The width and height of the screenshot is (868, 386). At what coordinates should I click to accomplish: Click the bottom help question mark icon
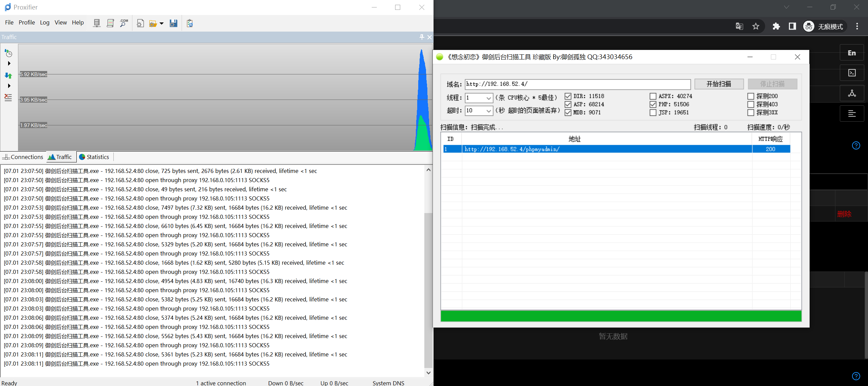coord(856,376)
